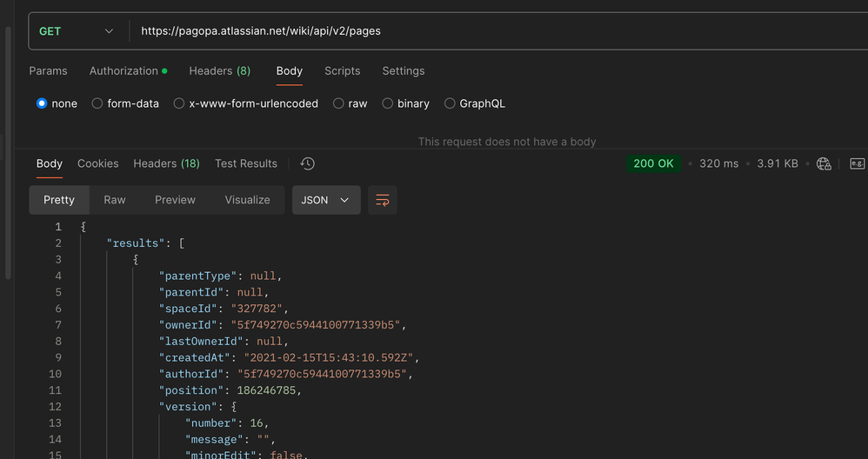This screenshot has width=868, height=459.
Task: Switch to response Body tab
Action: pos(50,163)
